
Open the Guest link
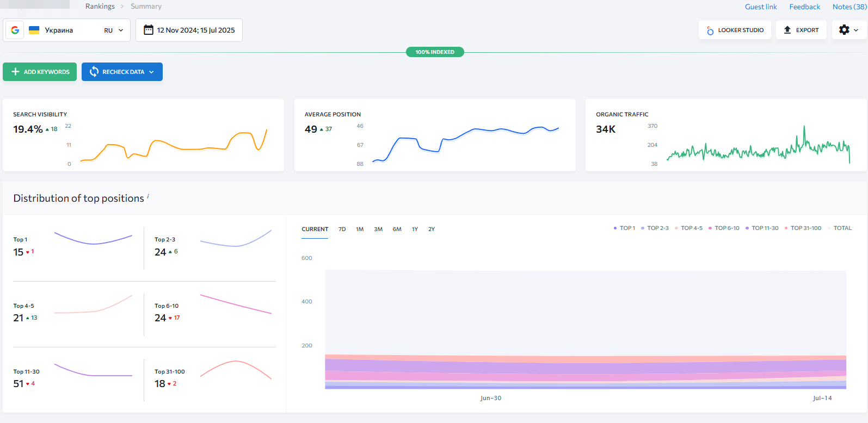coord(760,7)
